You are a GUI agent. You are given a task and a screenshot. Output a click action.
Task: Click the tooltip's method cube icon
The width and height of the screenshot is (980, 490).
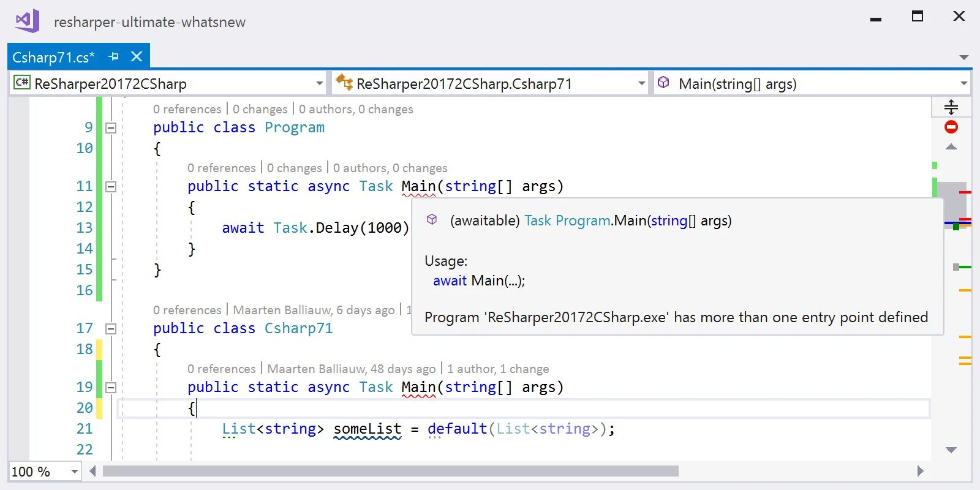(x=432, y=219)
